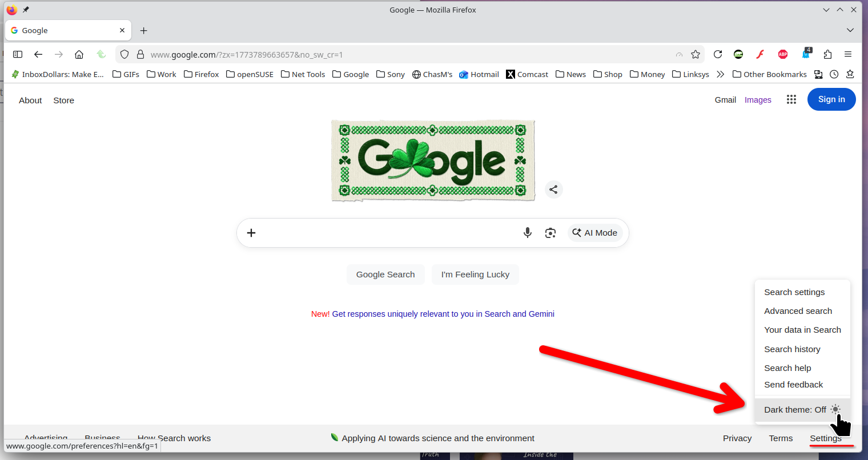This screenshot has width=868, height=460.
Task: Open the Shop bookmark folder
Action: click(x=608, y=74)
